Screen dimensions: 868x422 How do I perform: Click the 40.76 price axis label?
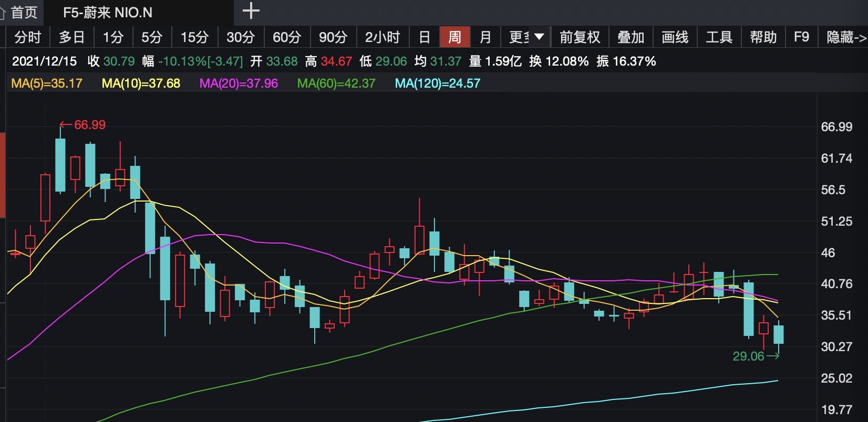(836, 284)
